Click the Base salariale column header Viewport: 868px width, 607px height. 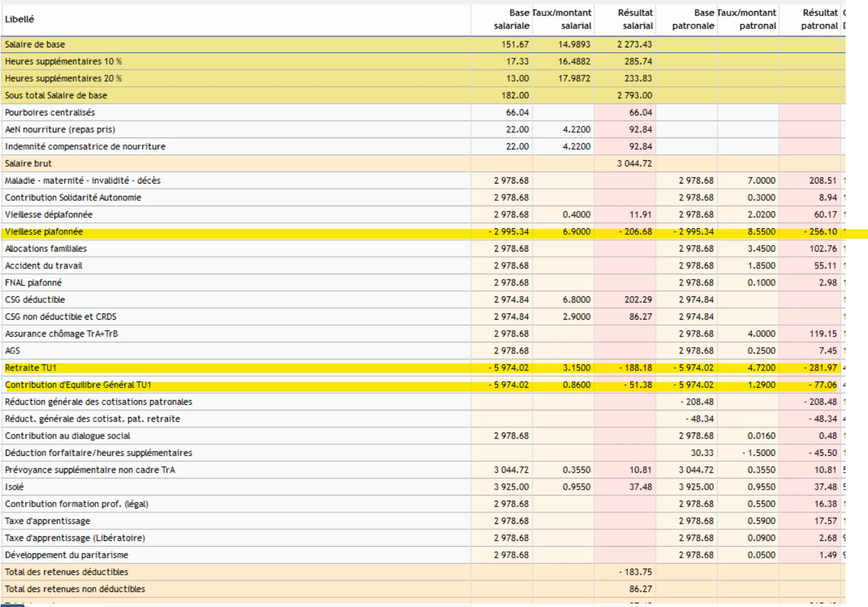click(x=511, y=19)
